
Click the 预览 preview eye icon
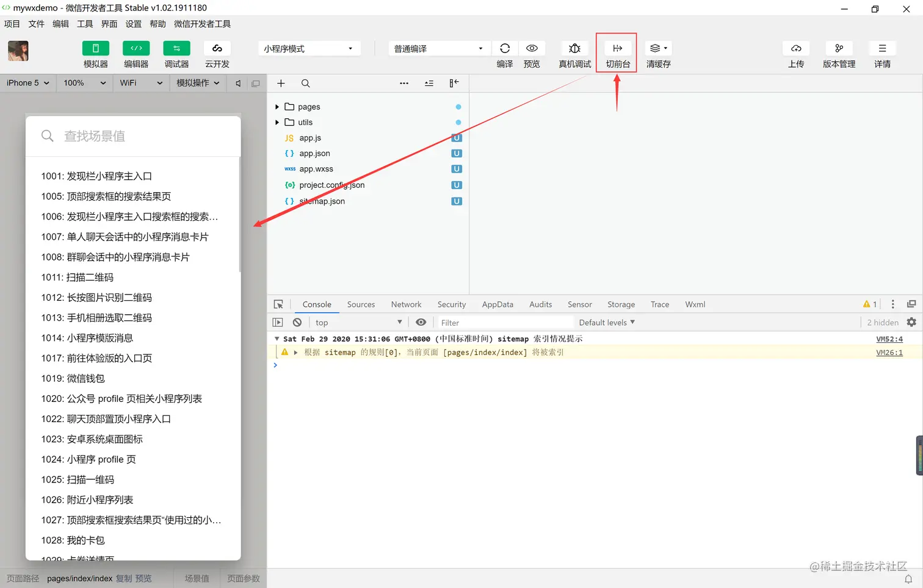pos(532,48)
